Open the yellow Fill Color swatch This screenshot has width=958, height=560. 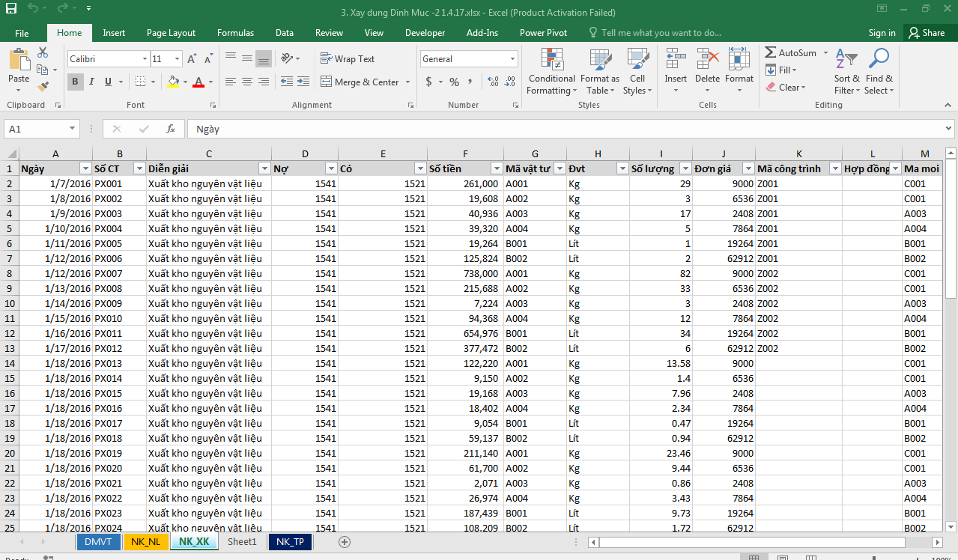173,82
